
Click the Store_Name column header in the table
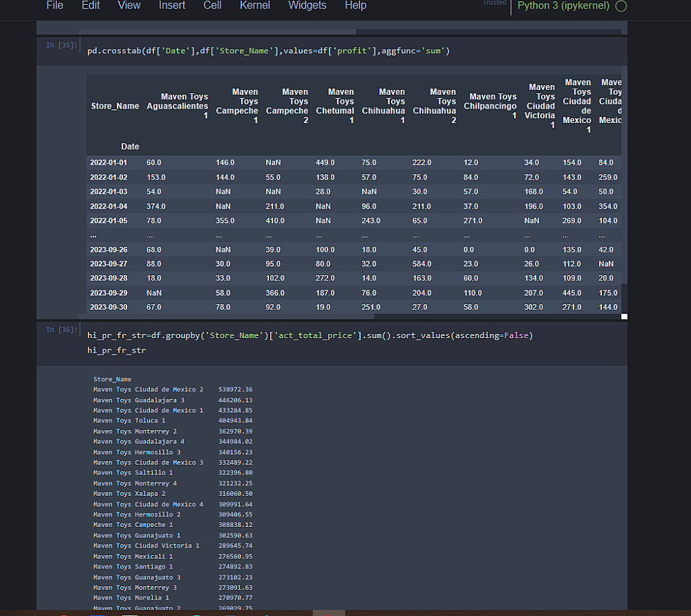tap(115, 106)
